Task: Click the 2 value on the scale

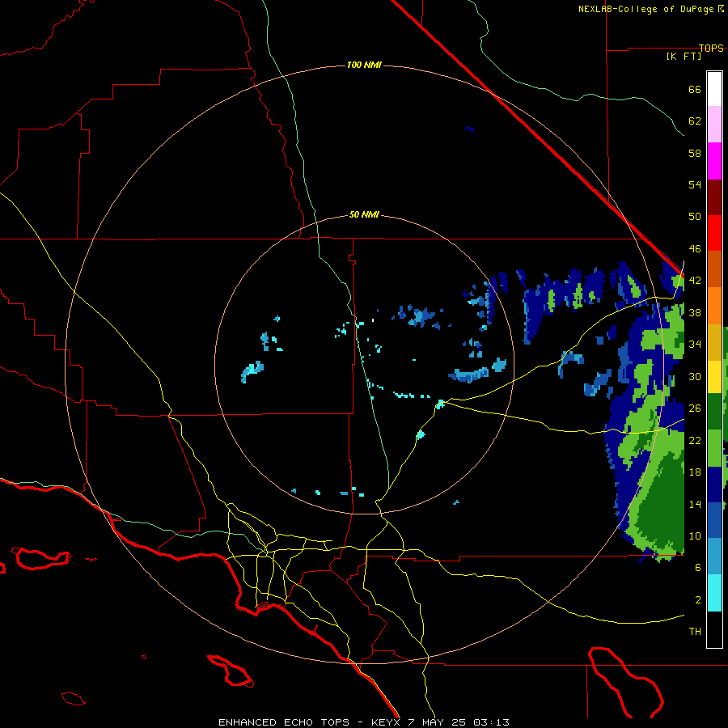Action: pyautogui.click(x=697, y=600)
